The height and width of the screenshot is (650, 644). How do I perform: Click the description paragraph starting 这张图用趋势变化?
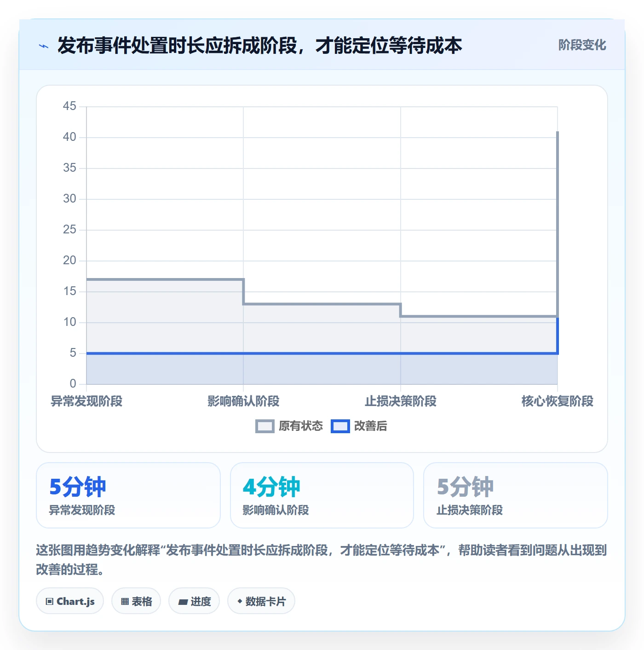tap(322, 559)
